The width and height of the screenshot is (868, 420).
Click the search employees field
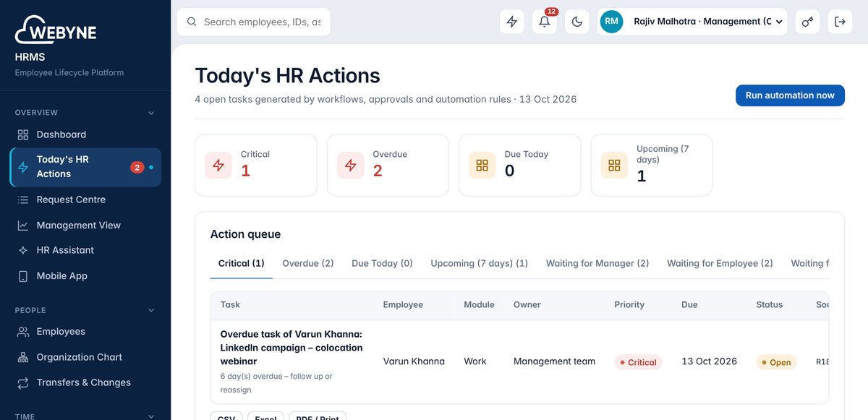coord(253,22)
